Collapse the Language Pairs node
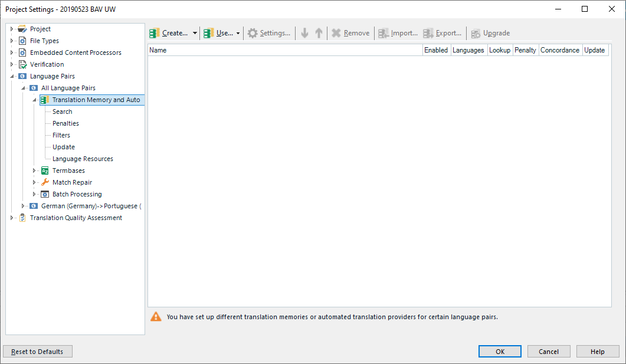 pyautogui.click(x=12, y=76)
